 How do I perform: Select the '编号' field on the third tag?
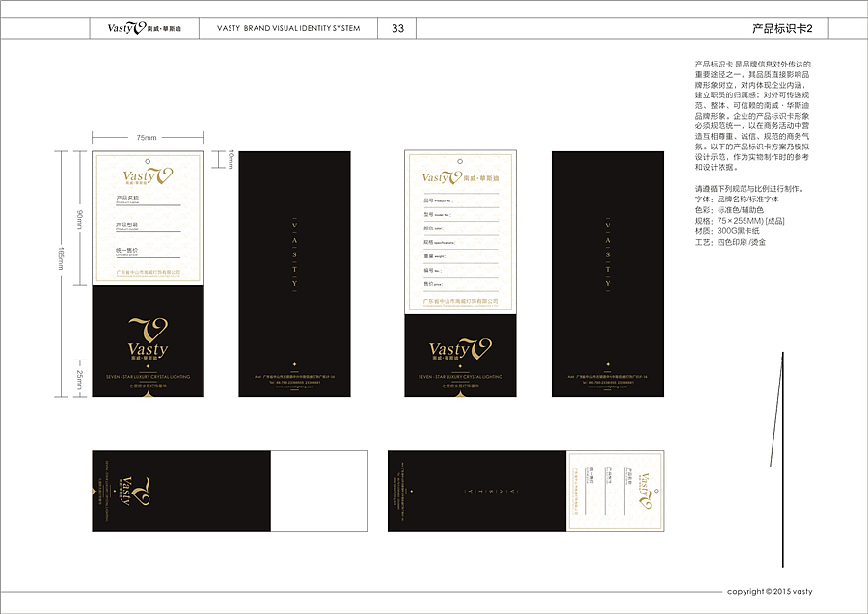coord(461,271)
